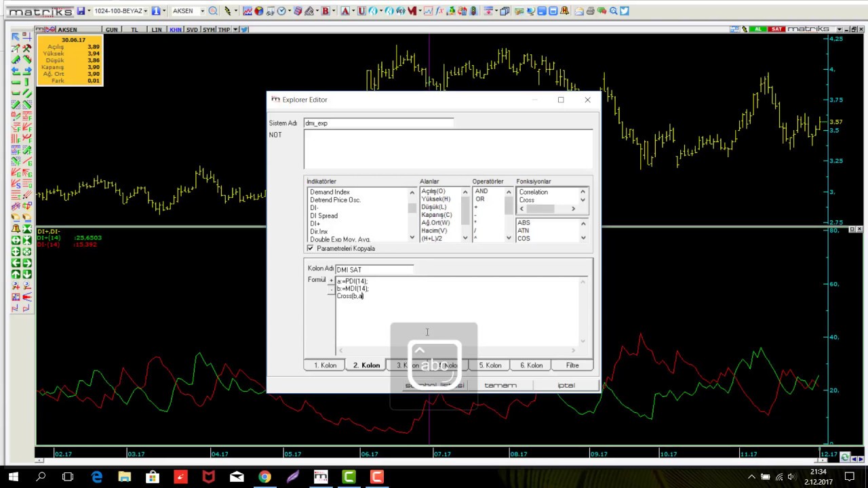Switch to the 5. Kolon tab
Image resolution: width=868 pixels, height=488 pixels.
(490, 365)
